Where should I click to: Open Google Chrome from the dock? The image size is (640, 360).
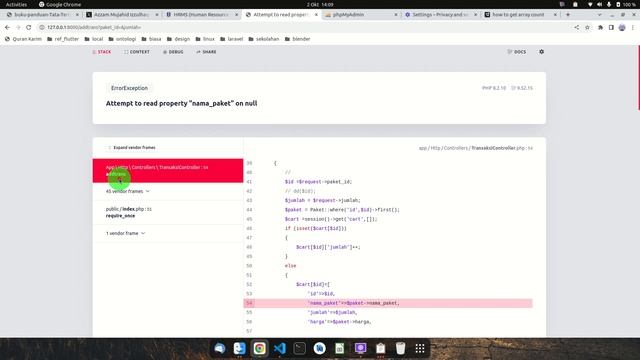point(260,348)
